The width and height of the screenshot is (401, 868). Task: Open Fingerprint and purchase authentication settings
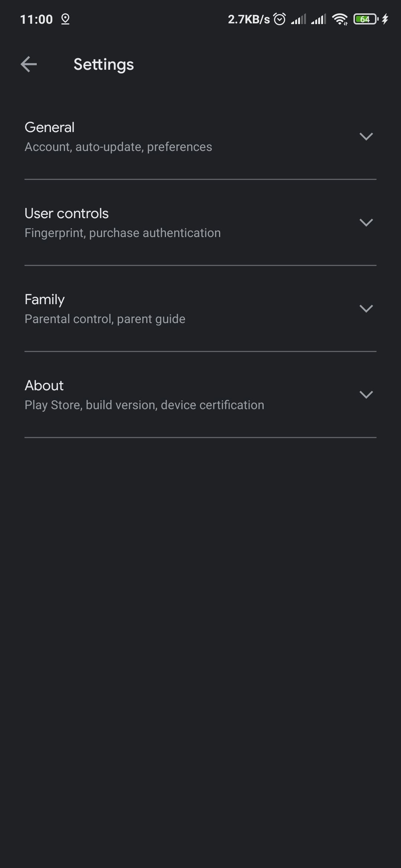coord(123,232)
